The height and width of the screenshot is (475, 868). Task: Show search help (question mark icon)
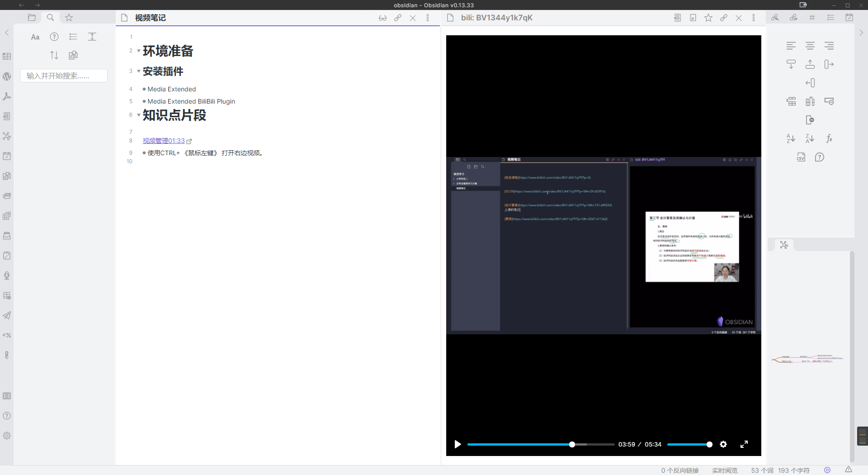coord(54,37)
